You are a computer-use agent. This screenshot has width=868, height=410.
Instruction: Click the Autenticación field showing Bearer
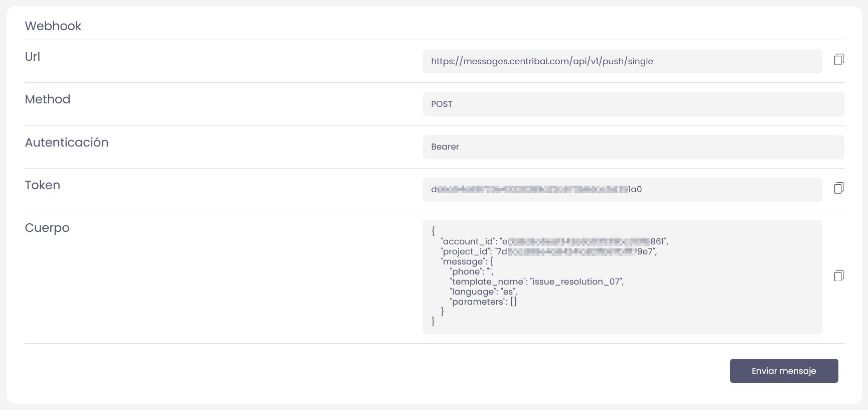[633, 147]
